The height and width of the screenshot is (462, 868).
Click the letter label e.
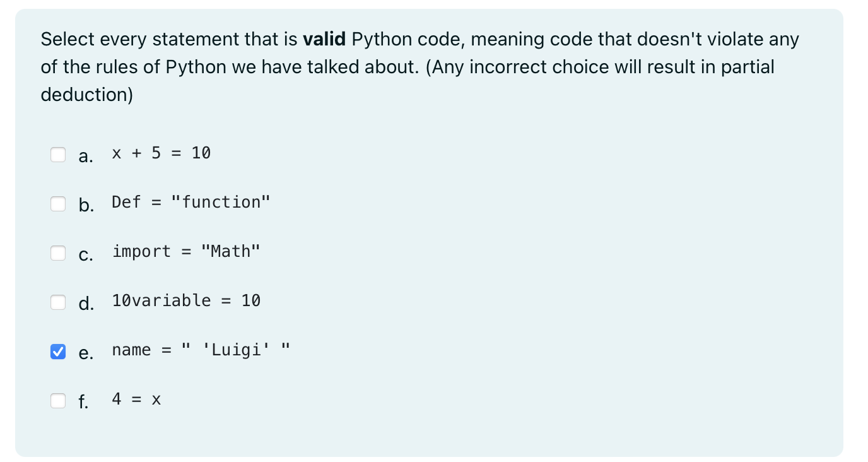pos(86,353)
